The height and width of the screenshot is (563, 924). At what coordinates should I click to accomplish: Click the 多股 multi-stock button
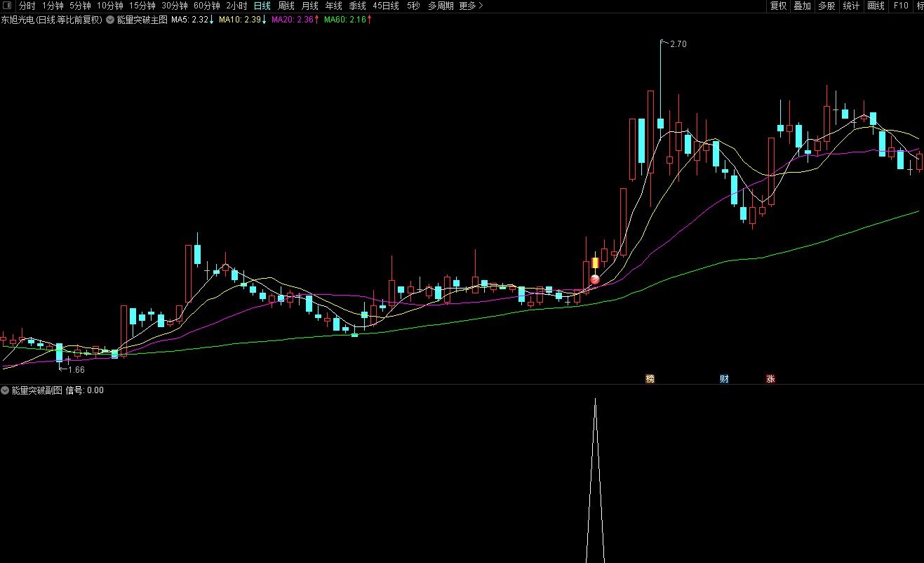(x=826, y=6)
